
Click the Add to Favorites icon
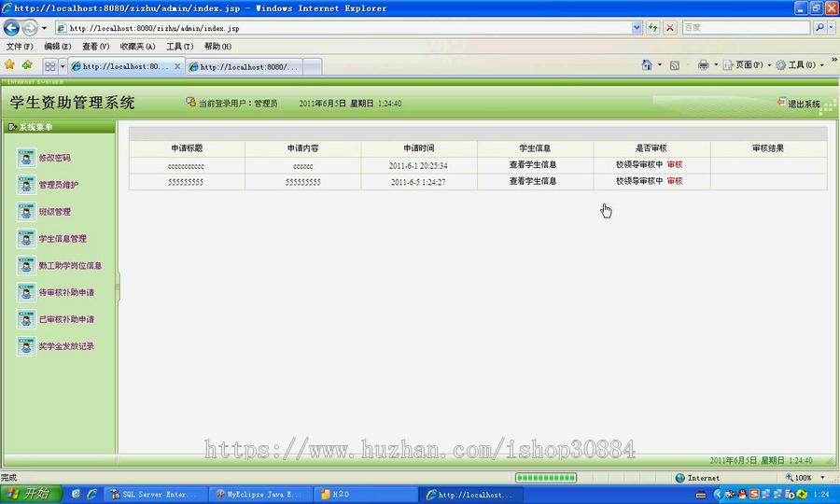27,65
